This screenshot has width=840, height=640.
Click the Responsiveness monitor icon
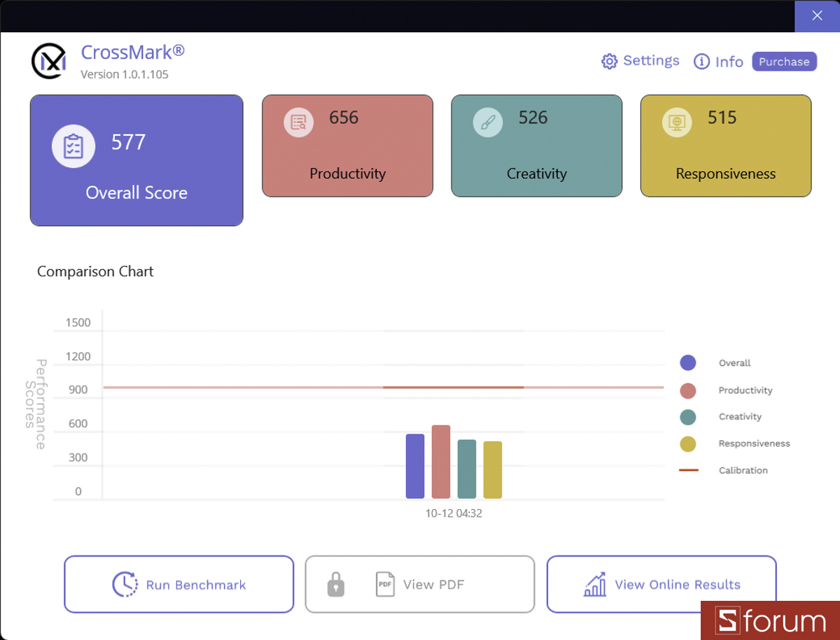(677, 122)
